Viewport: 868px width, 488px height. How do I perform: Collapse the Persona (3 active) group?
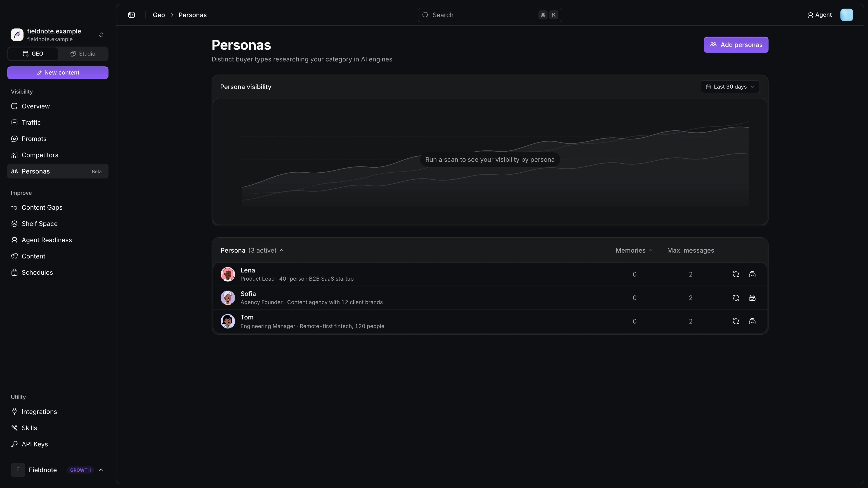252,250
